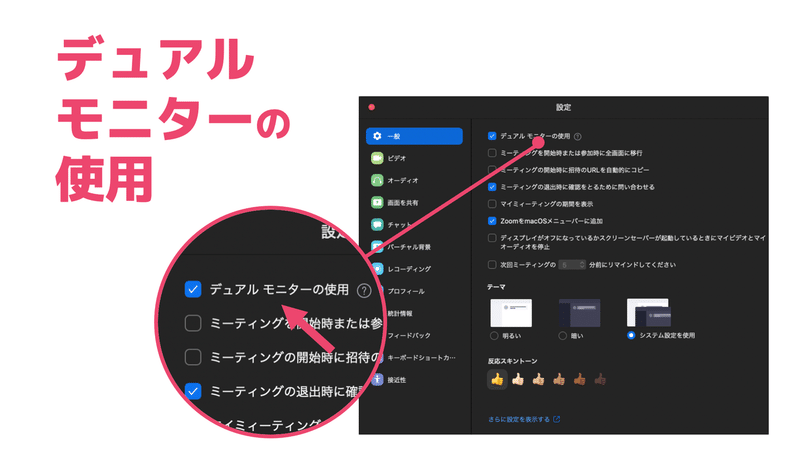
Task: Click the system theme preview thumbnail
Action: [648, 312]
